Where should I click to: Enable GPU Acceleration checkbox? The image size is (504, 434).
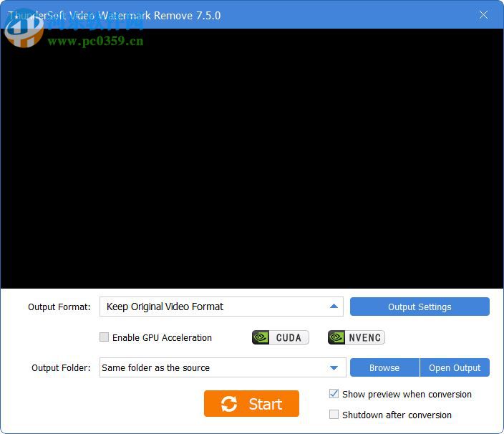(x=104, y=337)
